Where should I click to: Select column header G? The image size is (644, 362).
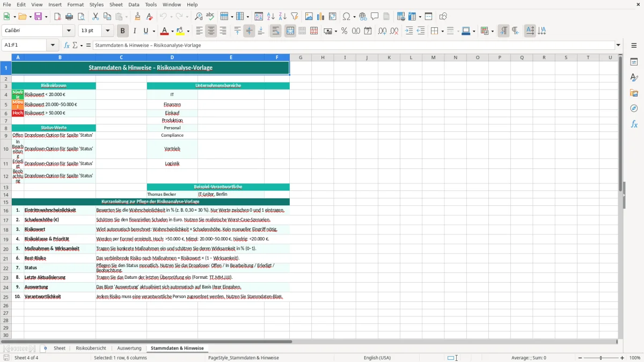tap(301, 57)
